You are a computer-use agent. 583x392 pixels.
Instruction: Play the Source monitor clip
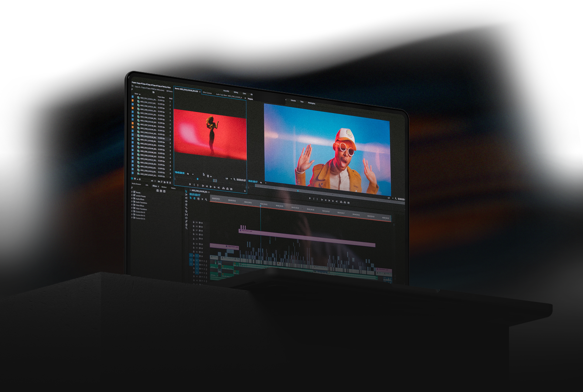(x=211, y=187)
